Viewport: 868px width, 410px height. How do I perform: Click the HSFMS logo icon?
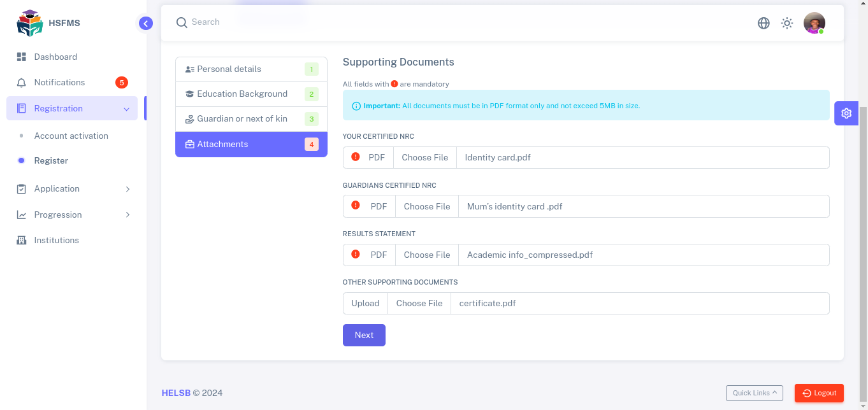pos(30,23)
